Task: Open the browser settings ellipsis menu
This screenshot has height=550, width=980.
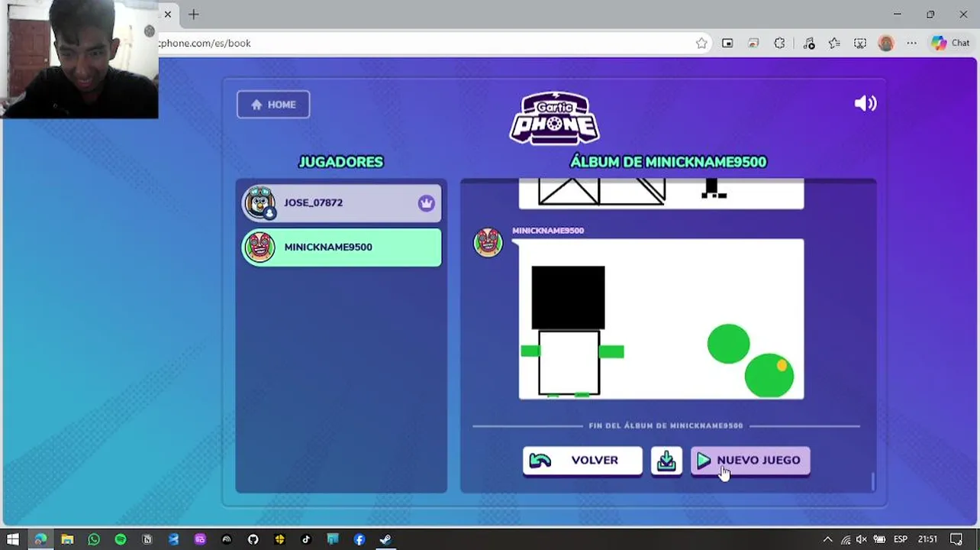Action: pyautogui.click(x=911, y=44)
